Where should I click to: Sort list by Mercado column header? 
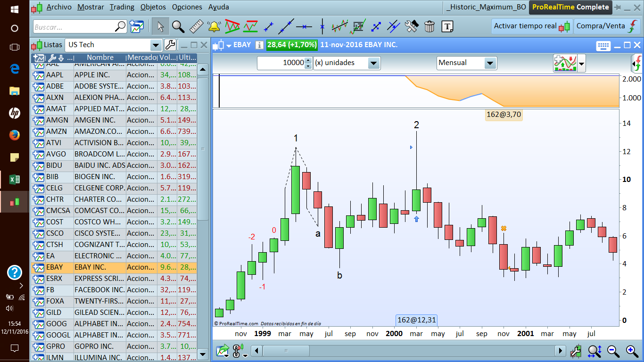tap(141, 58)
